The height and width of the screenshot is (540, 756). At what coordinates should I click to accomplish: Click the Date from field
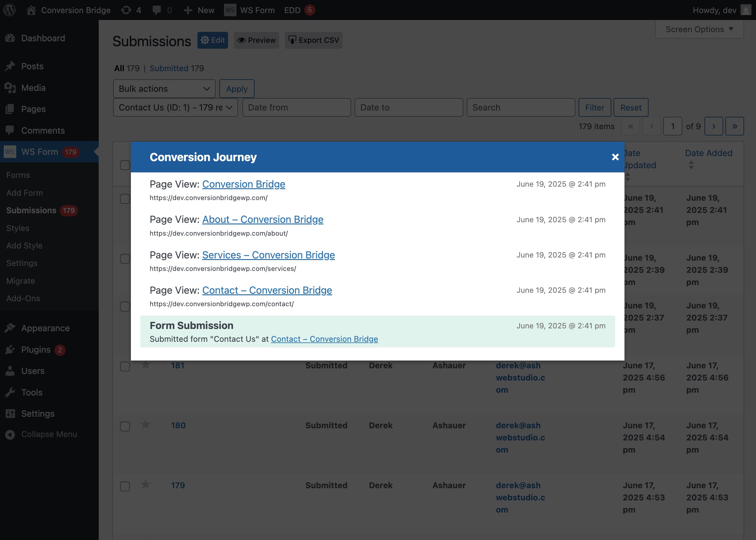(296, 107)
